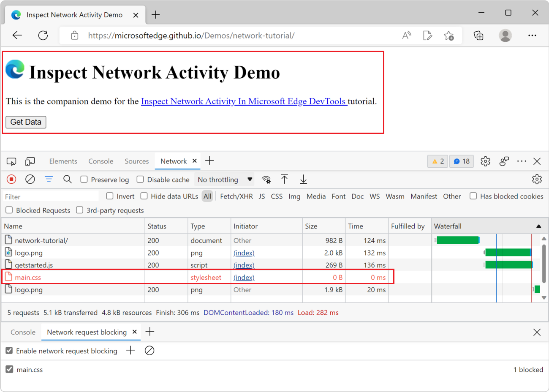The width and height of the screenshot is (549, 392).
Task: Open the No throttling dropdown
Action: pos(225,180)
